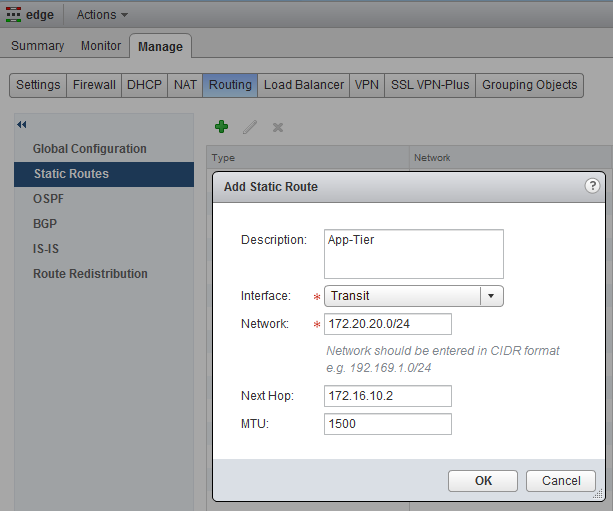The image size is (613, 511).
Task: Open the Firewall section
Action: coord(94,85)
